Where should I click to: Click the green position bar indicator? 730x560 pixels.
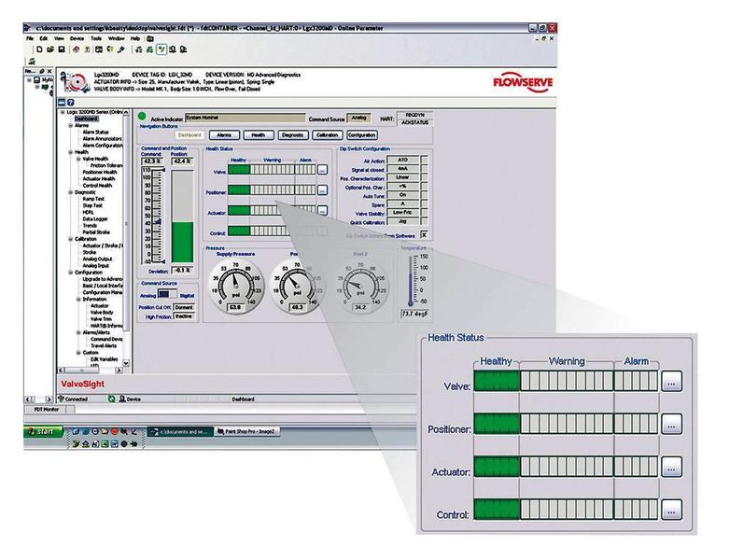(x=183, y=242)
